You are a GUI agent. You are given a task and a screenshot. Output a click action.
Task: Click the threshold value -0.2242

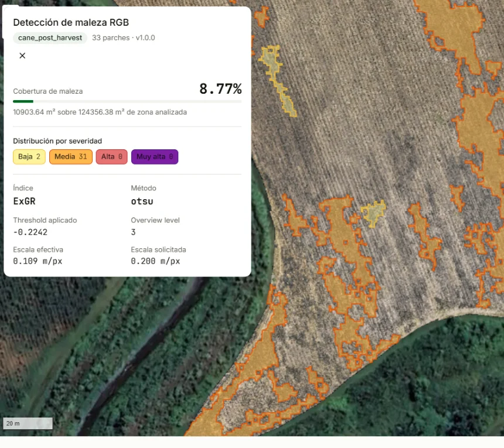pos(30,232)
